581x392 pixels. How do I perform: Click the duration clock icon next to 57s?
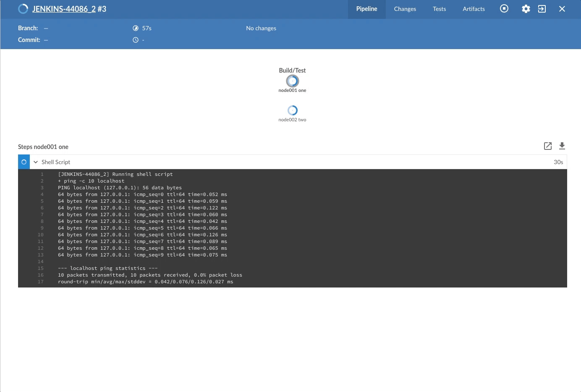click(x=136, y=28)
